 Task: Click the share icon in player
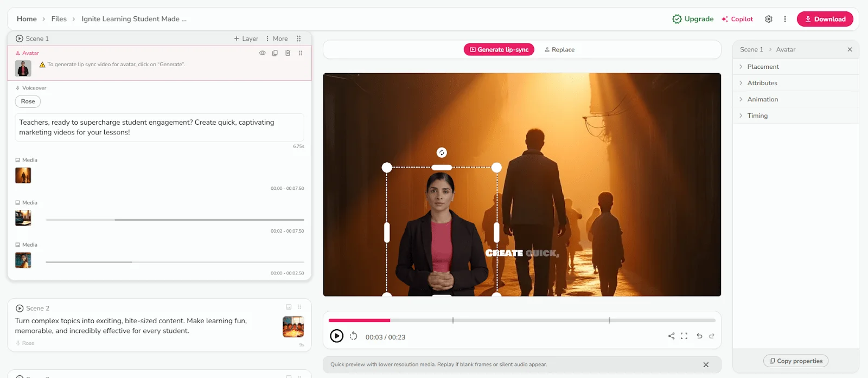coord(671,336)
